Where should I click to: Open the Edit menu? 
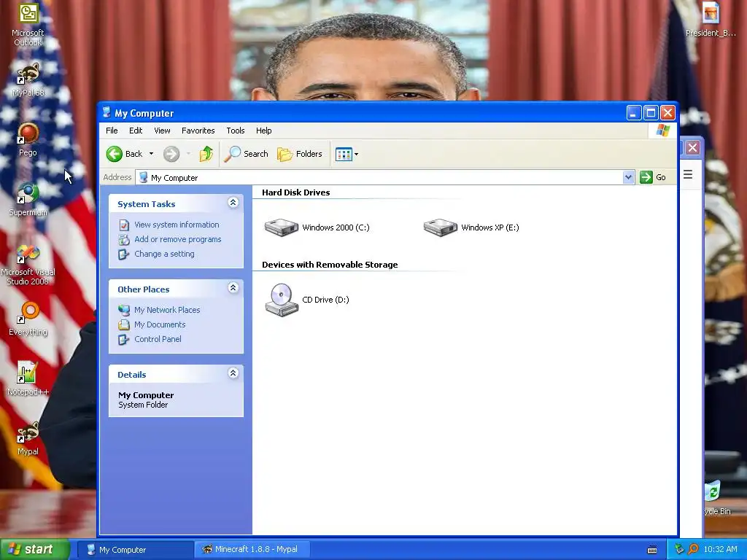click(136, 131)
